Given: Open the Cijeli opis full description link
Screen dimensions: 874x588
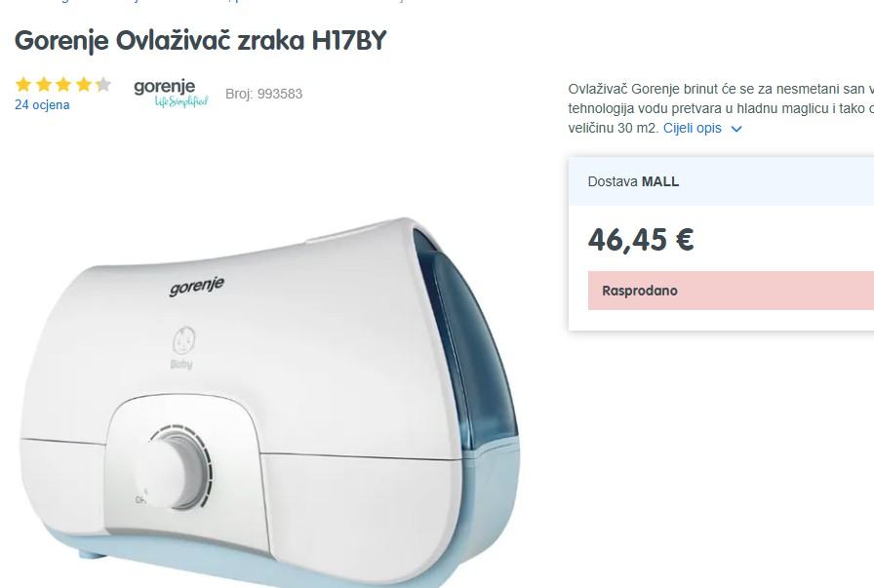Looking at the screenshot, I should [693, 128].
